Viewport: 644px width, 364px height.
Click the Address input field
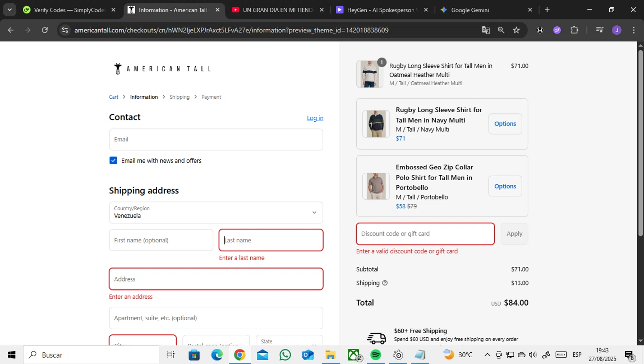(216, 279)
